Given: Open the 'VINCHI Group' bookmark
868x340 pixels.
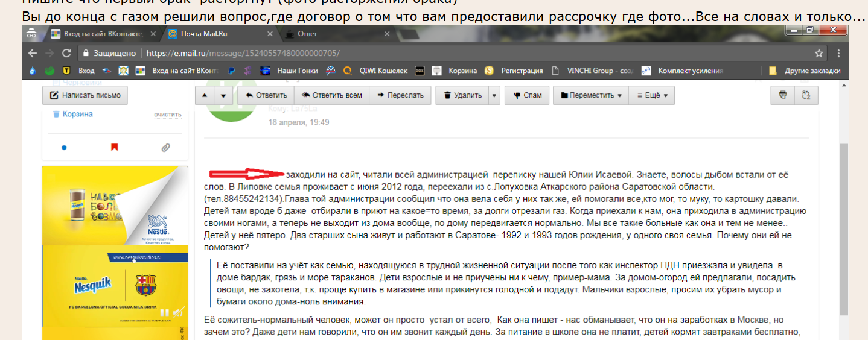Looking at the screenshot, I should point(592,71).
